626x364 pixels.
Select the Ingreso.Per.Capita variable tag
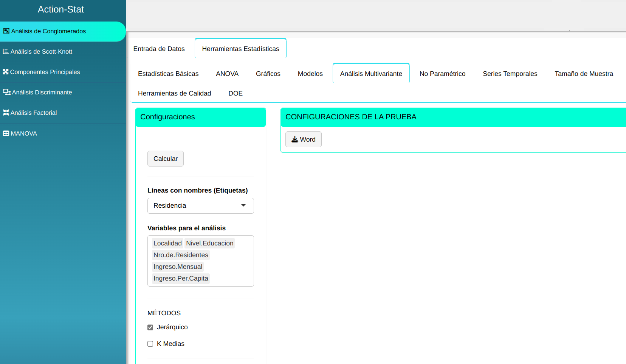(x=181, y=279)
